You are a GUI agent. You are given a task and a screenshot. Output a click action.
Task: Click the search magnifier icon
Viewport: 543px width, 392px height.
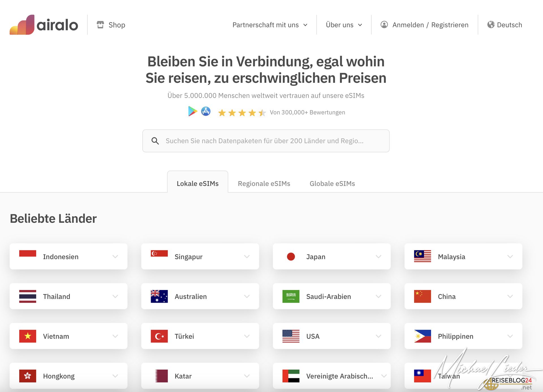tap(155, 141)
